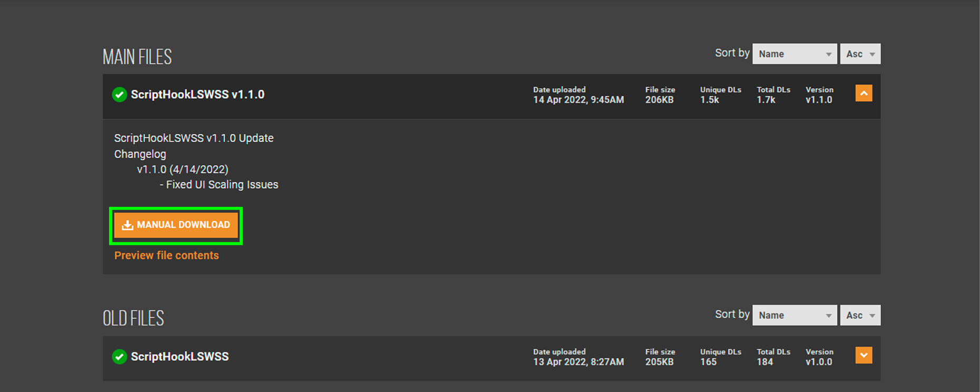This screenshot has width=980, height=392.
Task: Click the 205KB file size value
Action: click(659, 362)
